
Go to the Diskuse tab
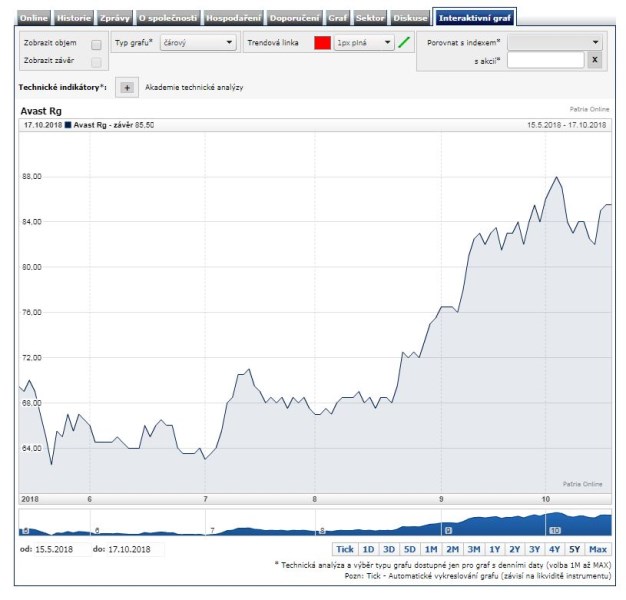(x=411, y=18)
